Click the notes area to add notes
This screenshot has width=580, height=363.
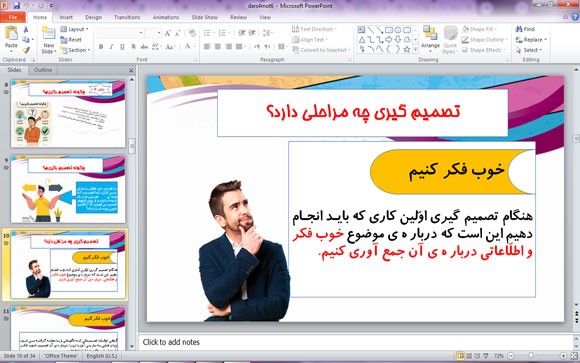coord(355,342)
